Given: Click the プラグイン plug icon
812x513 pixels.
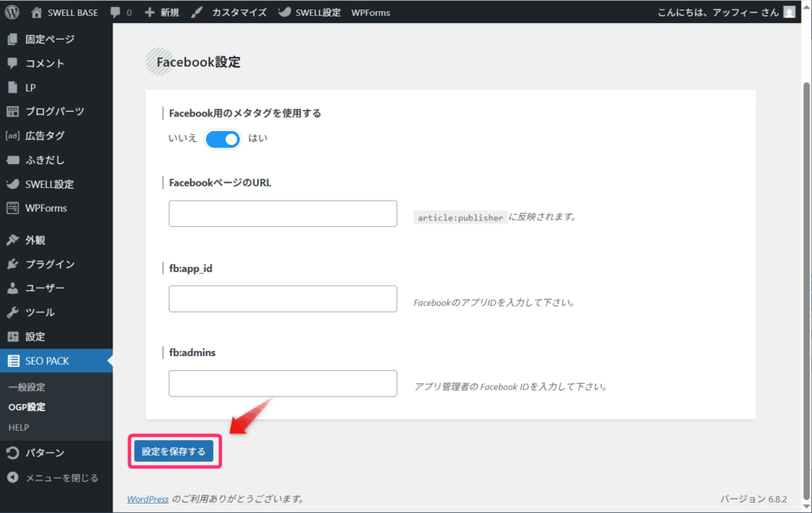Looking at the screenshot, I should 13,264.
